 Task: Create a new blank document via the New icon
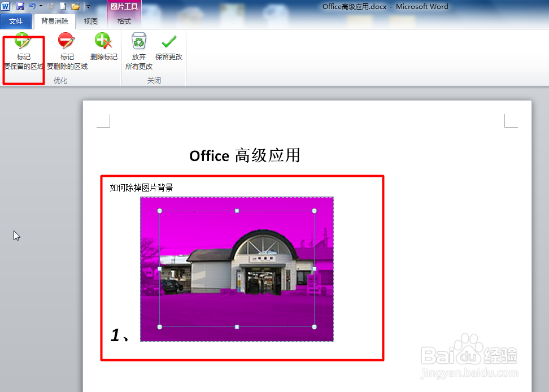pos(62,5)
